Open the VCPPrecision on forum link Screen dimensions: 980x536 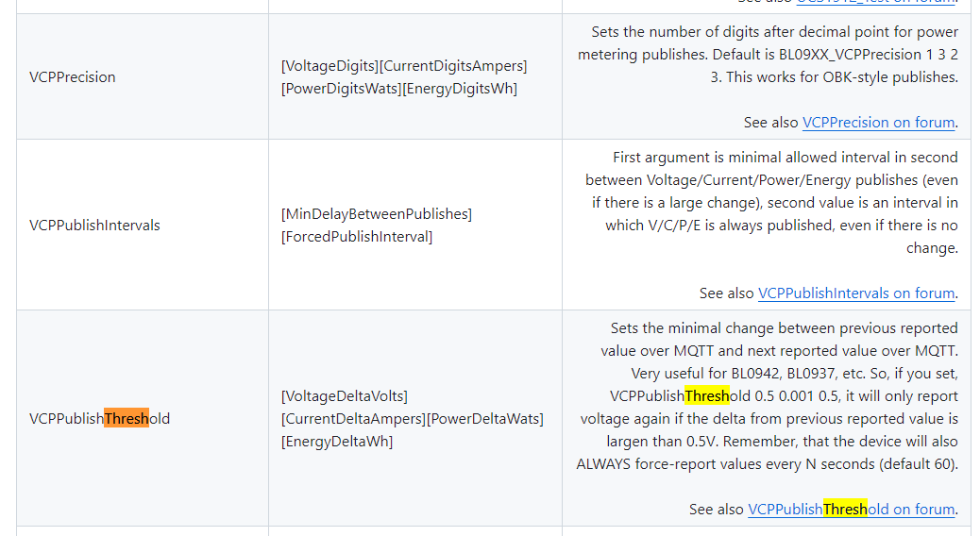pyautogui.click(x=878, y=123)
